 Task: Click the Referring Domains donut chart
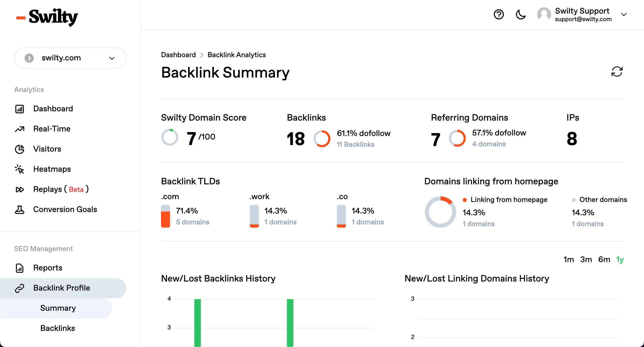pos(457,138)
